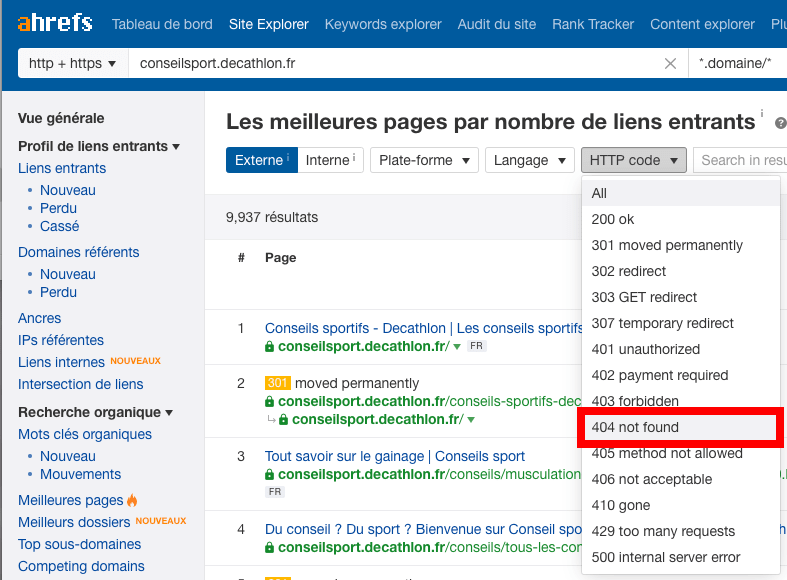
Task: Select All in HTTP code list
Action: 681,193
